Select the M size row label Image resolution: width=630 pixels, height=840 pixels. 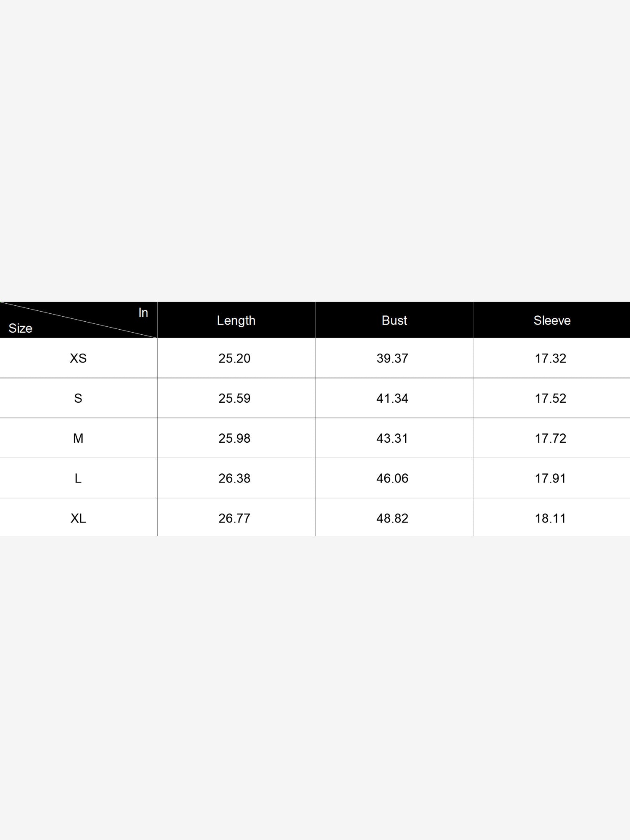[x=78, y=438]
